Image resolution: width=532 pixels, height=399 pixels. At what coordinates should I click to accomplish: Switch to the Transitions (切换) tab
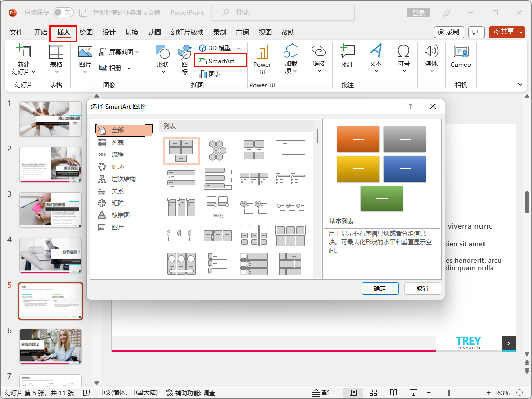tap(132, 32)
